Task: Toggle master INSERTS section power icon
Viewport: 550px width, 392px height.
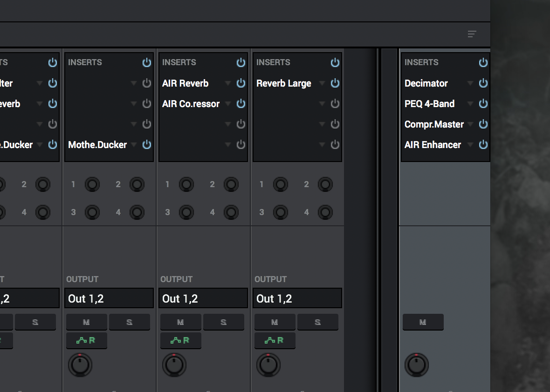Action: 483,62
